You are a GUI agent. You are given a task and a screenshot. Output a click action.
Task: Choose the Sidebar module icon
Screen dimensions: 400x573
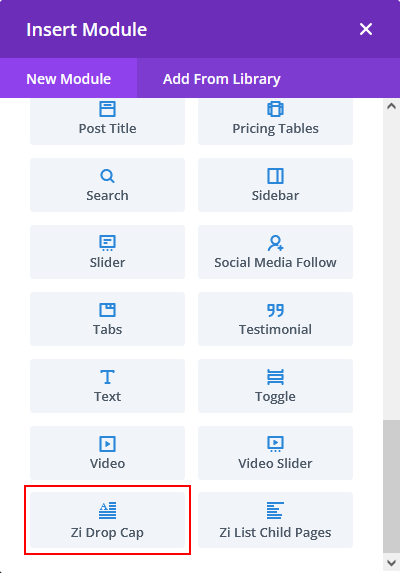pos(275,176)
